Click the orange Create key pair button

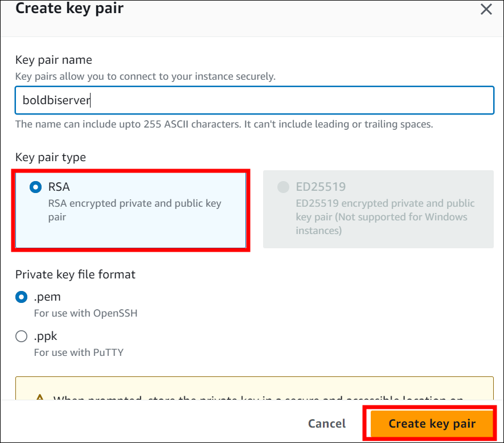(x=431, y=424)
